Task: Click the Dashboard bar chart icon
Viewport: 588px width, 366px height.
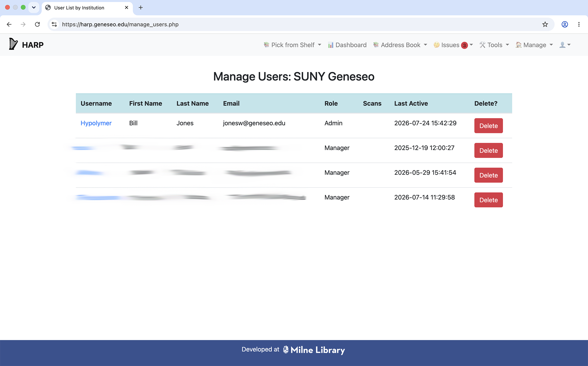Action: click(331, 45)
